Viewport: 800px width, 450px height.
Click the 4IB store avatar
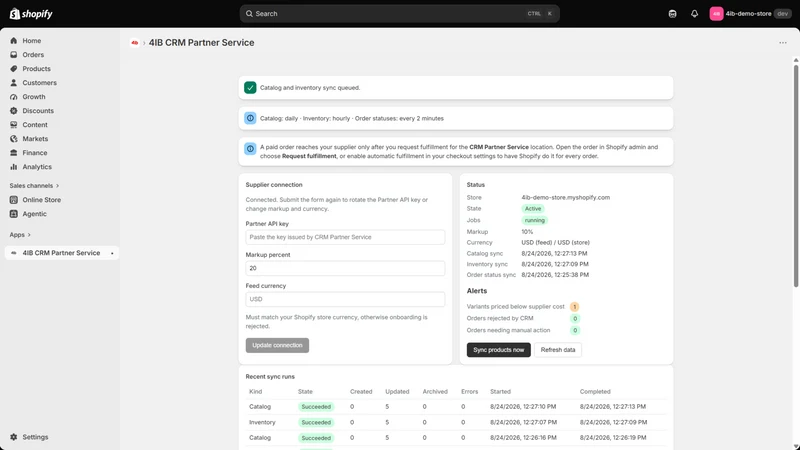(x=716, y=14)
